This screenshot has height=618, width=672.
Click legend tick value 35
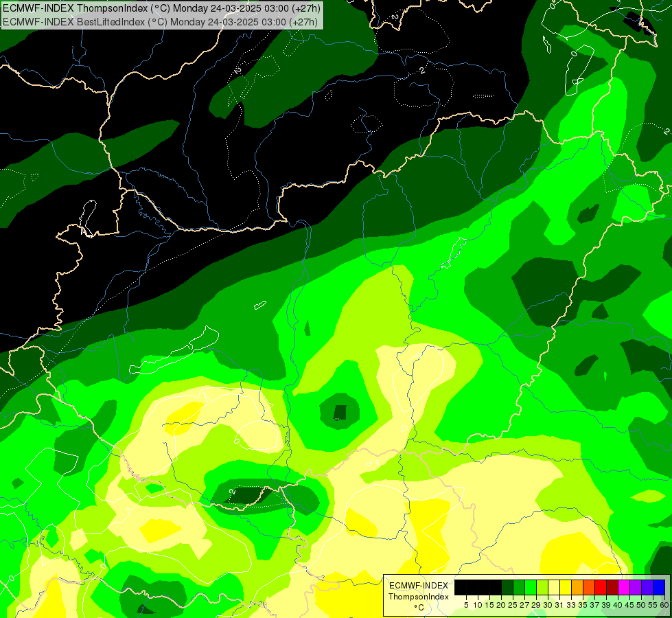583,605
